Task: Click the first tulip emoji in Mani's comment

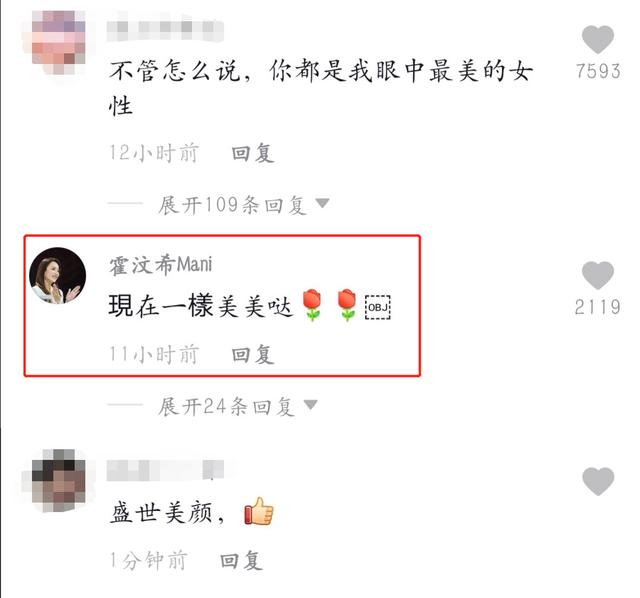Action: (x=313, y=305)
